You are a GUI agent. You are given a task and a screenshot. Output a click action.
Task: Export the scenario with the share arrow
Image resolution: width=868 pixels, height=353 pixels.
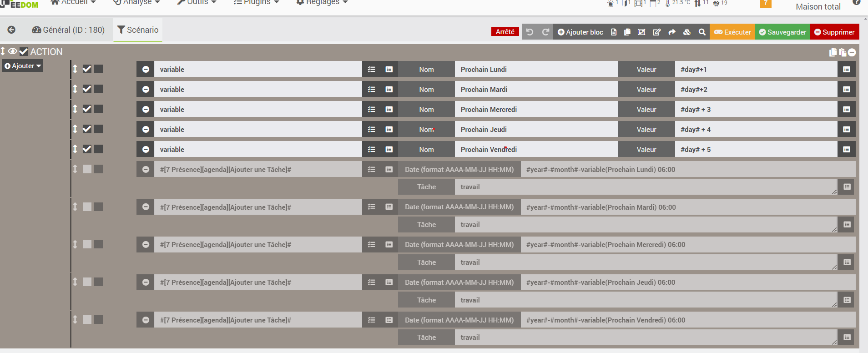[672, 32]
